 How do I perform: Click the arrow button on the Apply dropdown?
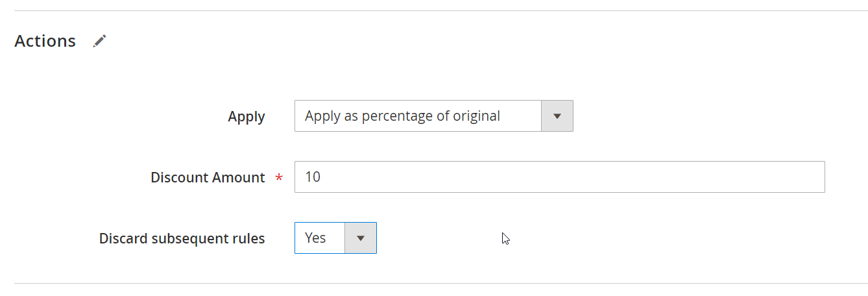click(x=557, y=116)
